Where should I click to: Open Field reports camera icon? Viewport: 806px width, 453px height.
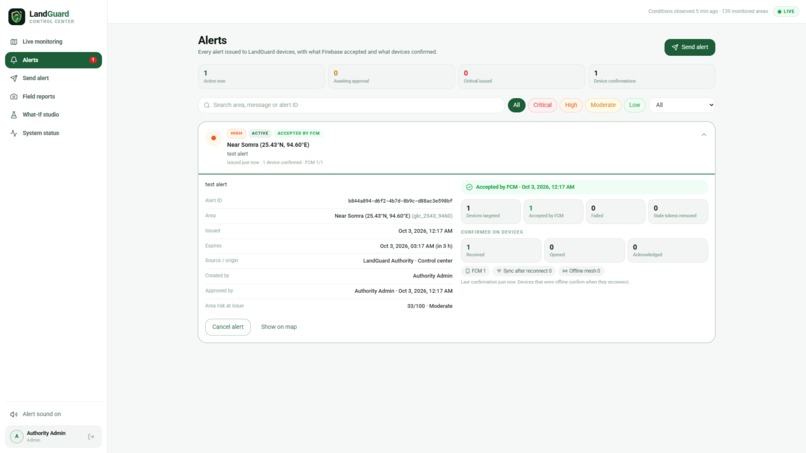click(14, 97)
